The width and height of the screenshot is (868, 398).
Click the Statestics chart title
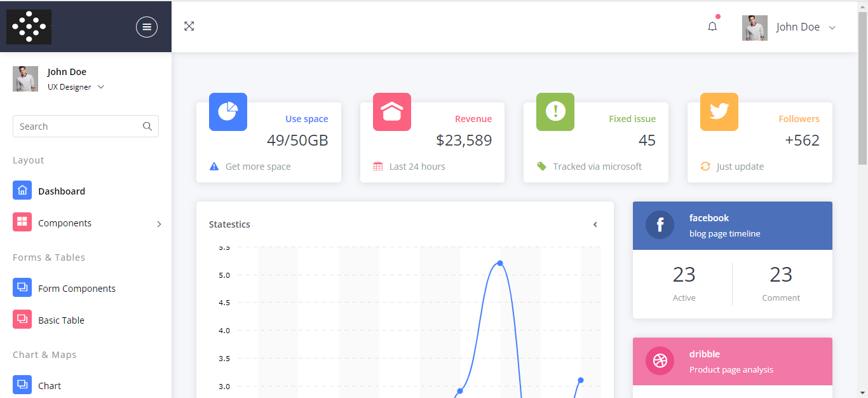click(x=229, y=224)
